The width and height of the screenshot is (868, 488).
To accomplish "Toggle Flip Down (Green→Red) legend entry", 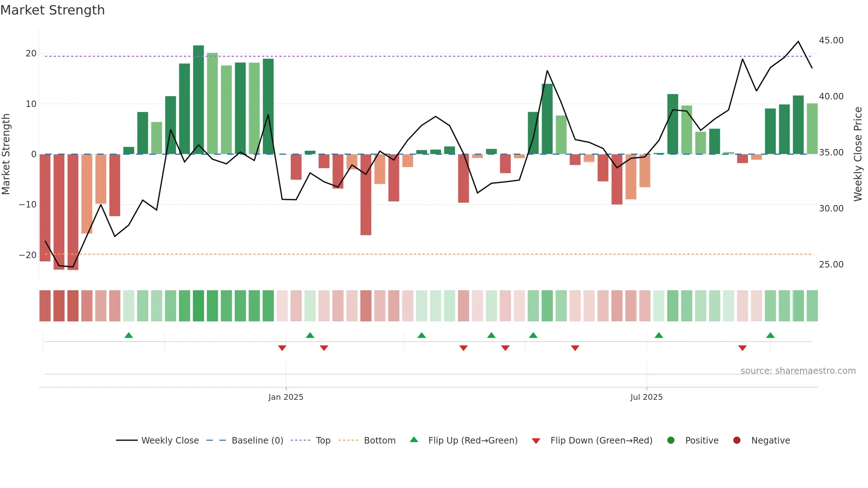I will pos(592,440).
